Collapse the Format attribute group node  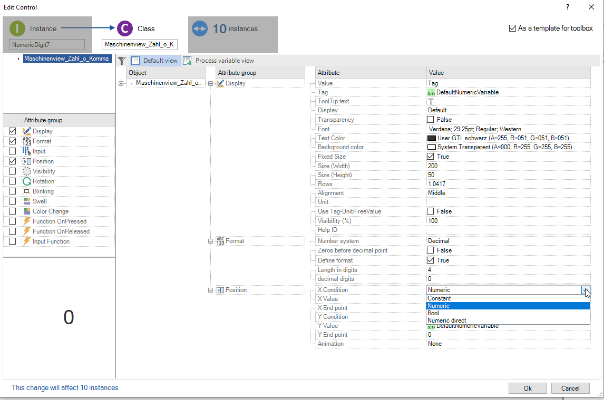click(211, 241)
